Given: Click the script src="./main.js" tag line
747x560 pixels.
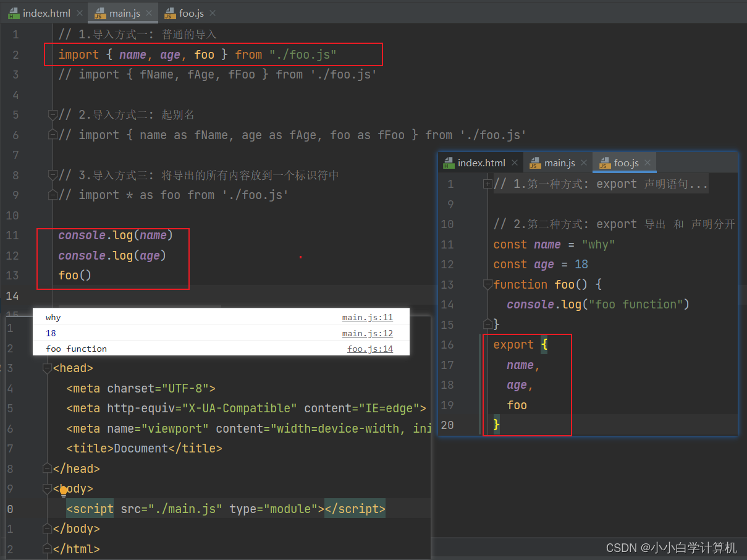Looking at the screenshot, I should point(226,509).
